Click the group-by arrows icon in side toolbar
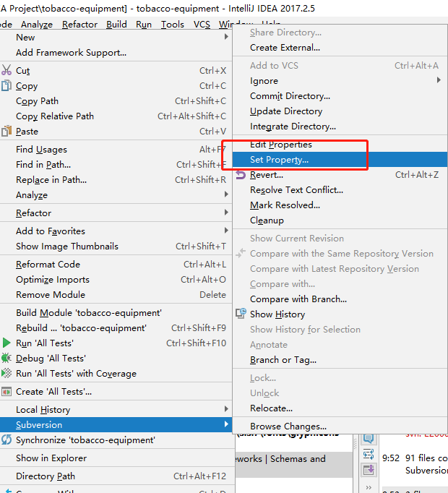448x493 pixels. tap(368, 454)
